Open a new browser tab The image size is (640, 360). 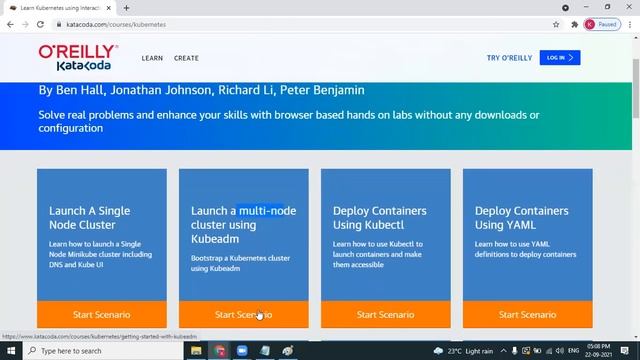(x=127, y=8)
